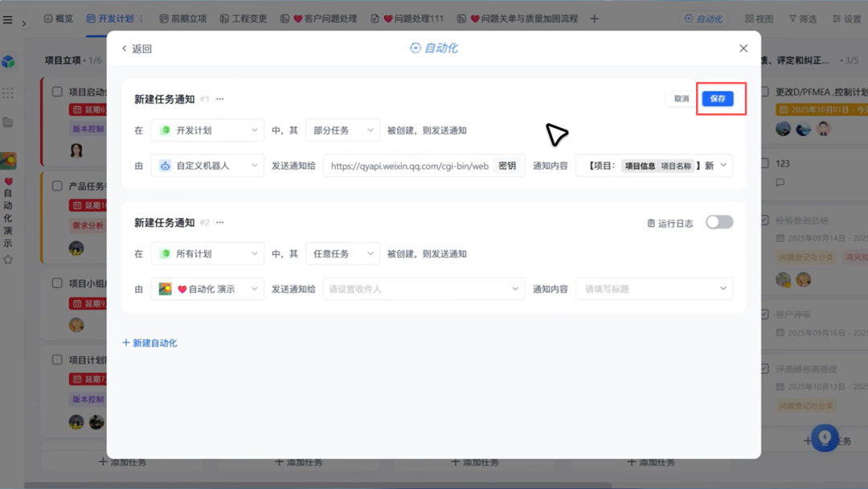Open tab options next to 开发计划
This screenshot has width=868, height=489.
click(x=141, y=18)
